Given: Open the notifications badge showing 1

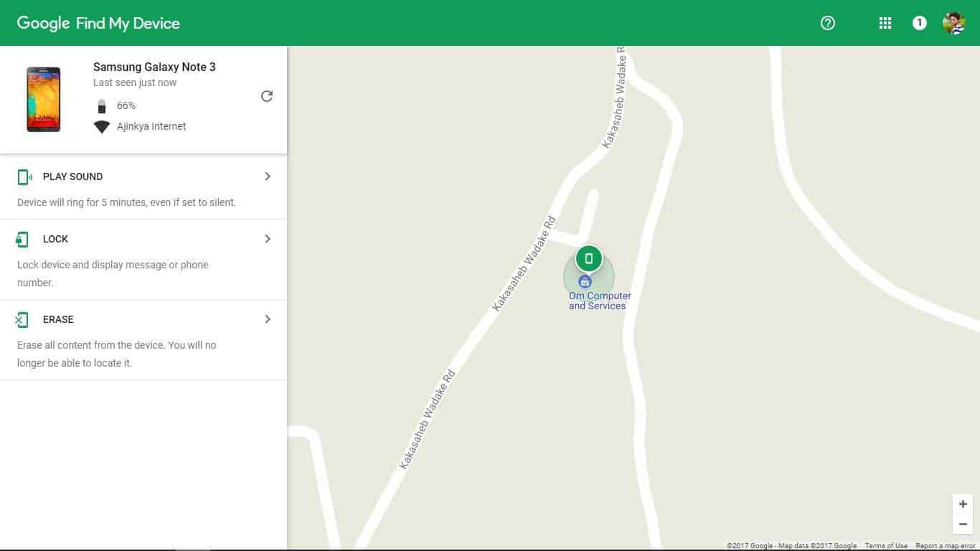Looking at the screenshot, I should (919, 23).
